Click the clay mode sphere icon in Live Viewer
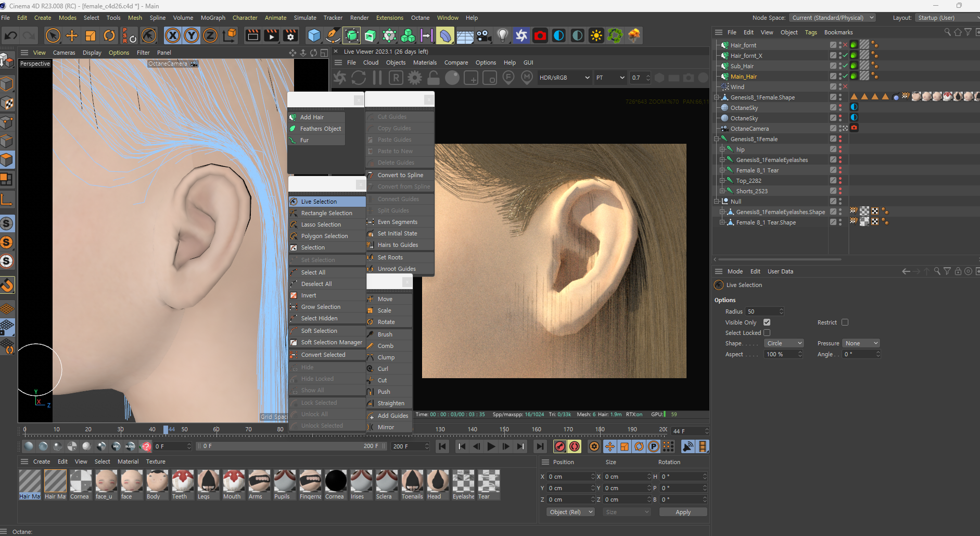The width and height of the screenshot is (980, 536). click(x=452, y=78)
